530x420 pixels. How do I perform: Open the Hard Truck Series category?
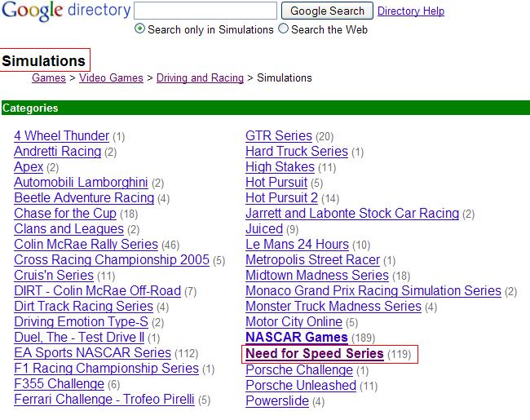(x=297, y=152)
